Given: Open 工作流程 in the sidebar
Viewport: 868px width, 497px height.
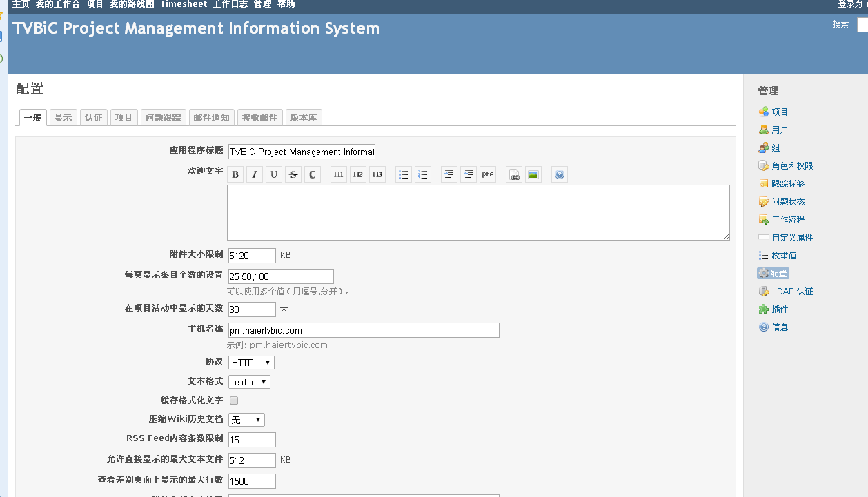Looking at the screenshot, I should pyautogui.click(x=788, y=219).
